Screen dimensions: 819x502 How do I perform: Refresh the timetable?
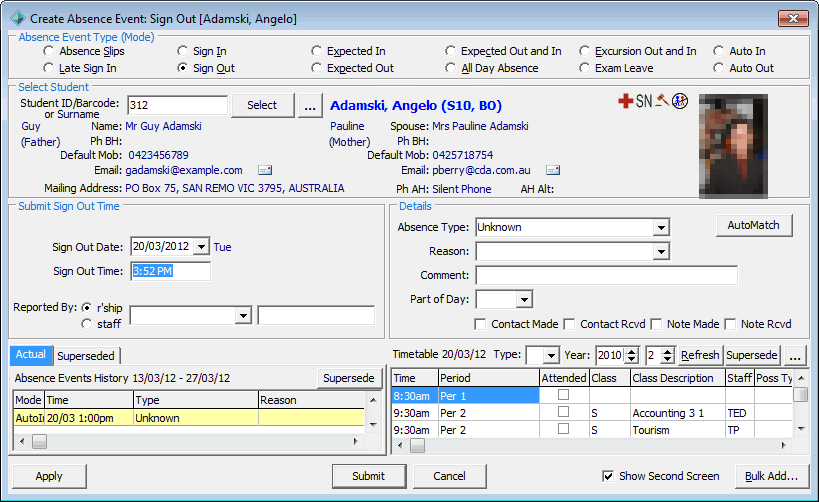pos(700,355)
